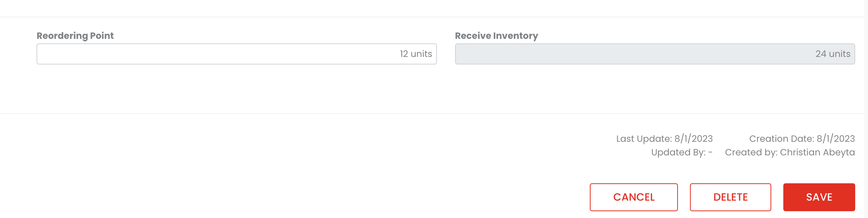Click the dash after Updated By
The image size is (868, 218).
710,152
